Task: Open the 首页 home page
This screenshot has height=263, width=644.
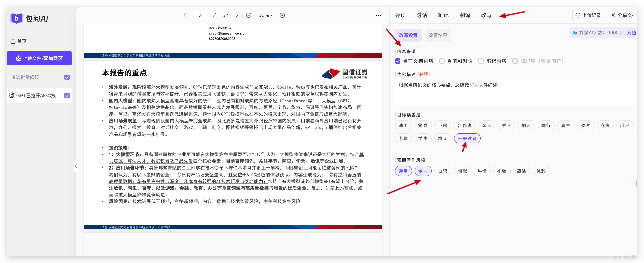Action: (18, 41)
